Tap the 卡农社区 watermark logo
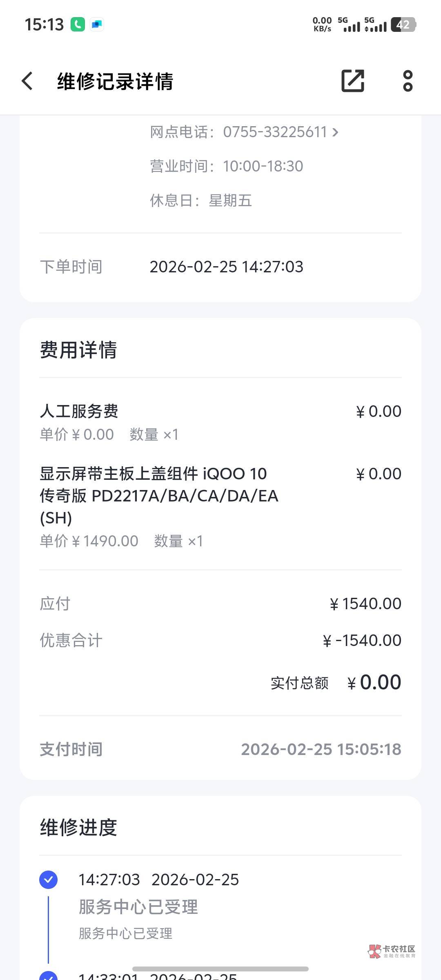The height and width of the screenshot is (980, 441). [x=392, y=951]
